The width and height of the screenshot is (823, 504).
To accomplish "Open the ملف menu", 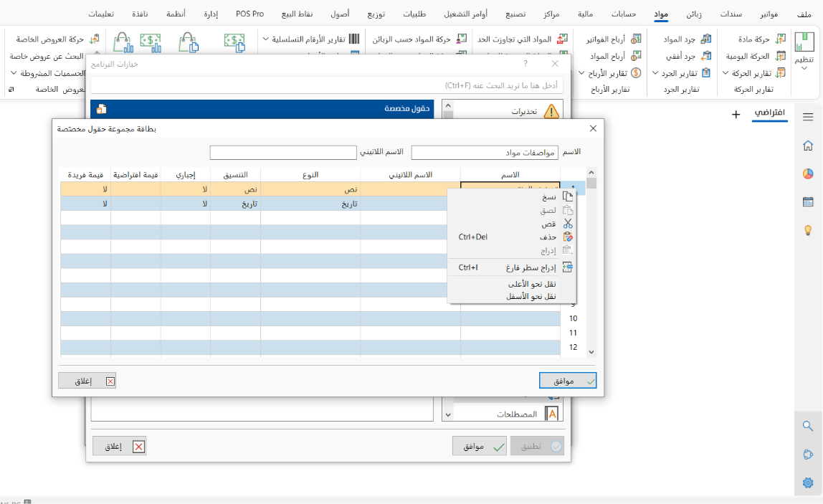I will [804, 14].
